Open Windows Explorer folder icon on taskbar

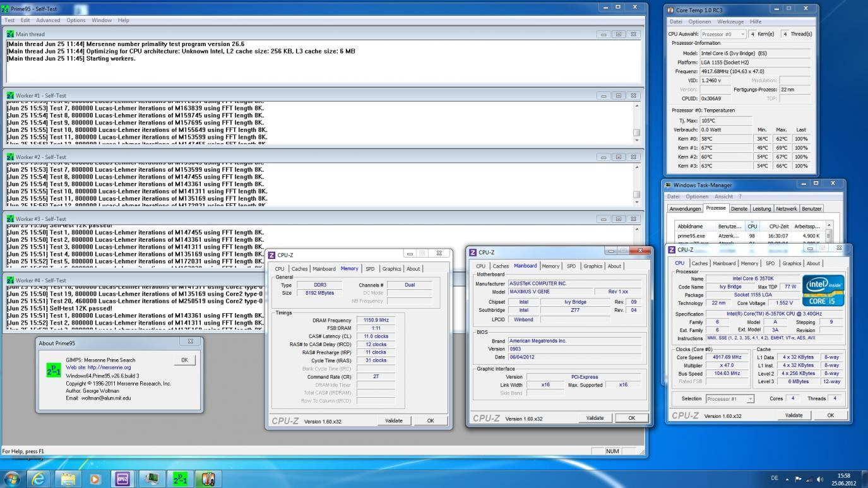[68, 479]
